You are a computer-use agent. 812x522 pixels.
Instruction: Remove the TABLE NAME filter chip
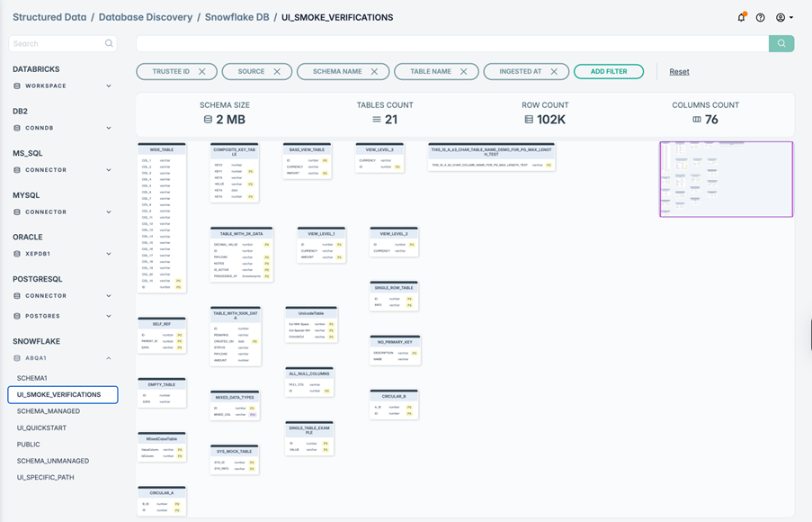(464, 72)
